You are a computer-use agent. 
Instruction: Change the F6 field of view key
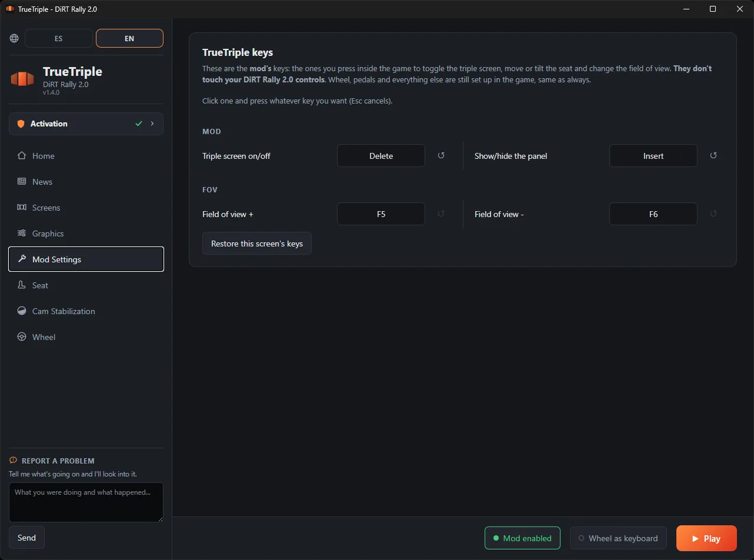pyautogui.click(x=653, y=214)
